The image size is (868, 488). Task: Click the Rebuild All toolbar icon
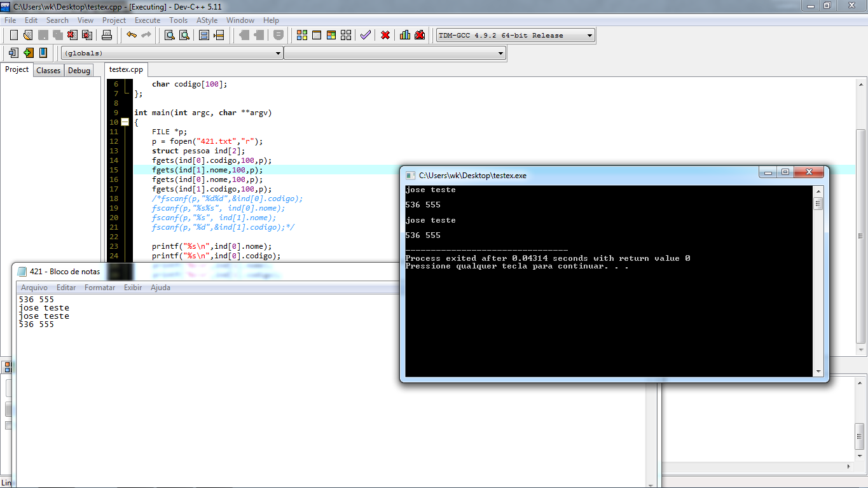coord(346,35)
